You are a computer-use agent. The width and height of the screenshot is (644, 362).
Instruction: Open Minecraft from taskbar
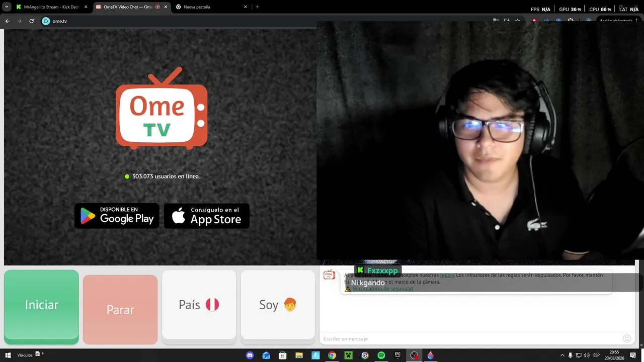pos(348,355)
